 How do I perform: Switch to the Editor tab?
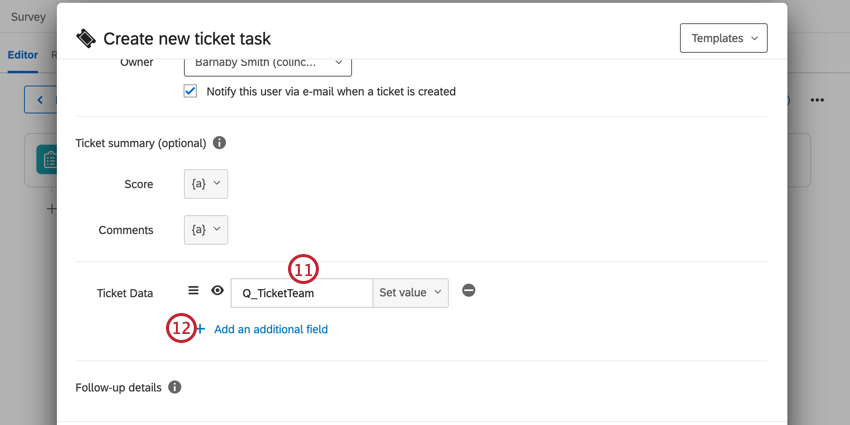[x=23, y=55]
